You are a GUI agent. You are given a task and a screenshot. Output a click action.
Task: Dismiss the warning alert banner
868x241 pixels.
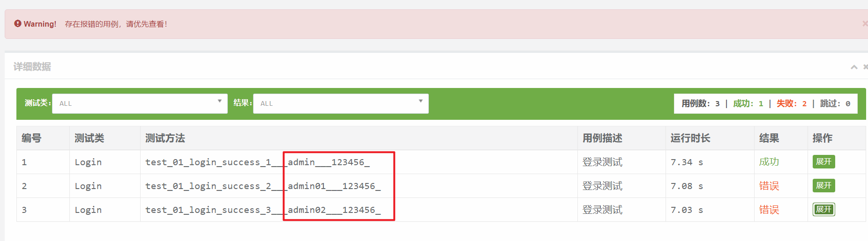click(x=865, y=23)
